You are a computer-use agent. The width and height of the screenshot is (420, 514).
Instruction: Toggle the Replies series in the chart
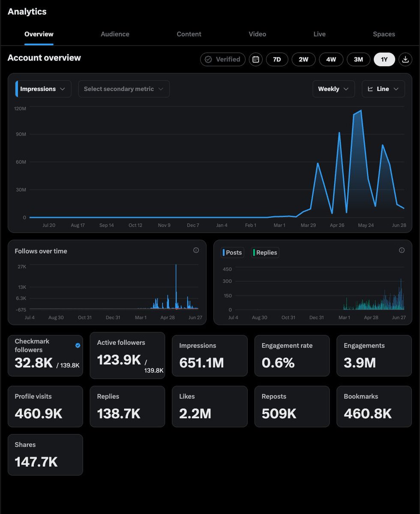pos(265,253)
